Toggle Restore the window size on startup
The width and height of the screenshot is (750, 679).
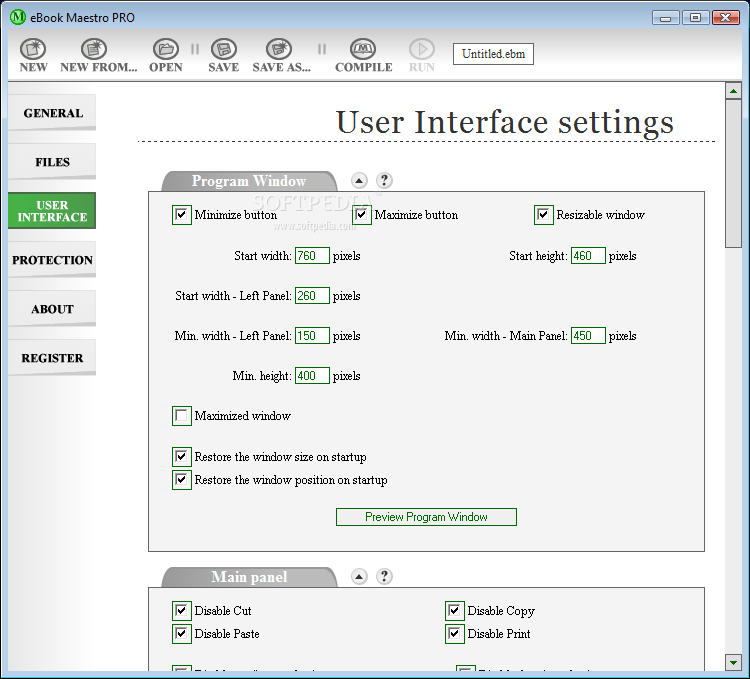click(x=182, y=457)
